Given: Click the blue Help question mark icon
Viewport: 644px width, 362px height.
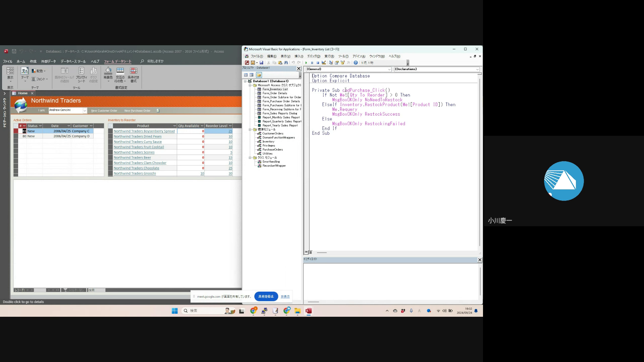Looking at the screenshot, I should click(x=356, y=63).
